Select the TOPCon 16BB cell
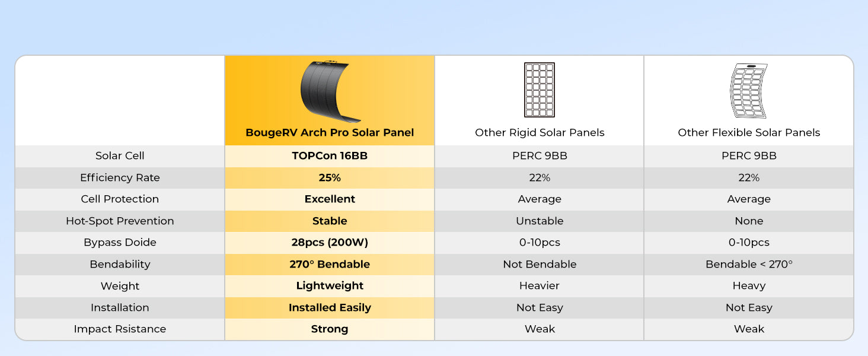Viewport: 868px width, 356px height. 330,156
